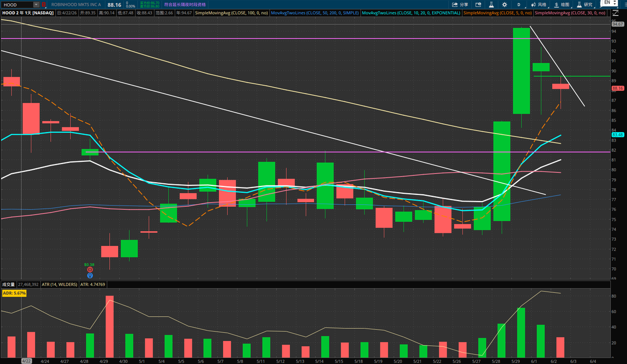This screenshot has width=627, height=364.
Task: Click the highlighted 4/22 date on time axis
Action: click(27, 361)
